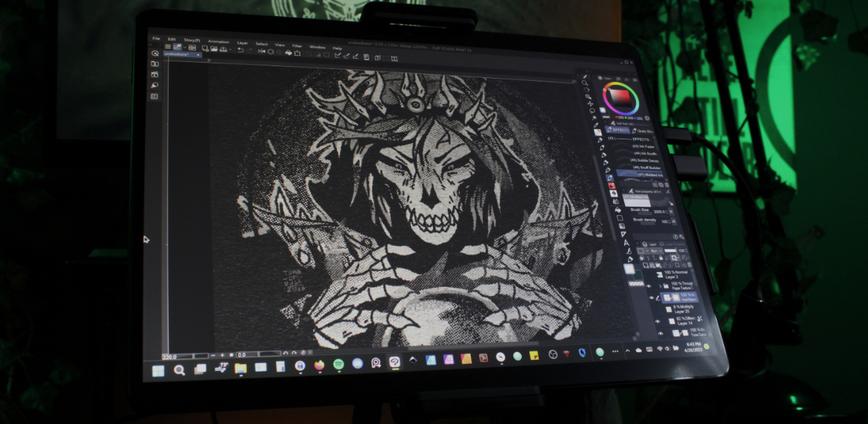Select the magnifier Zoom tool in tool palette
The image size is (868, 424).
585,83
